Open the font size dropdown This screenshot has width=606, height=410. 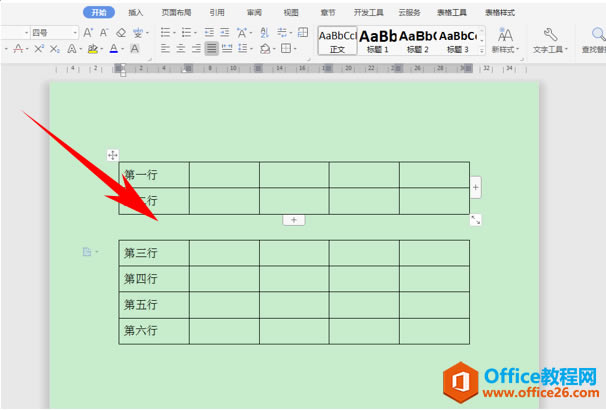(x=74, y=33)
